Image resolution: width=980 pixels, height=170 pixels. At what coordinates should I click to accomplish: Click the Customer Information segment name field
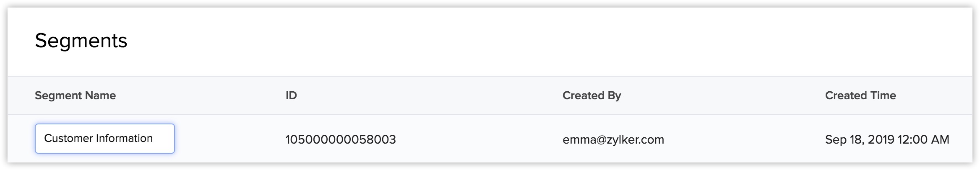(105, 139)
